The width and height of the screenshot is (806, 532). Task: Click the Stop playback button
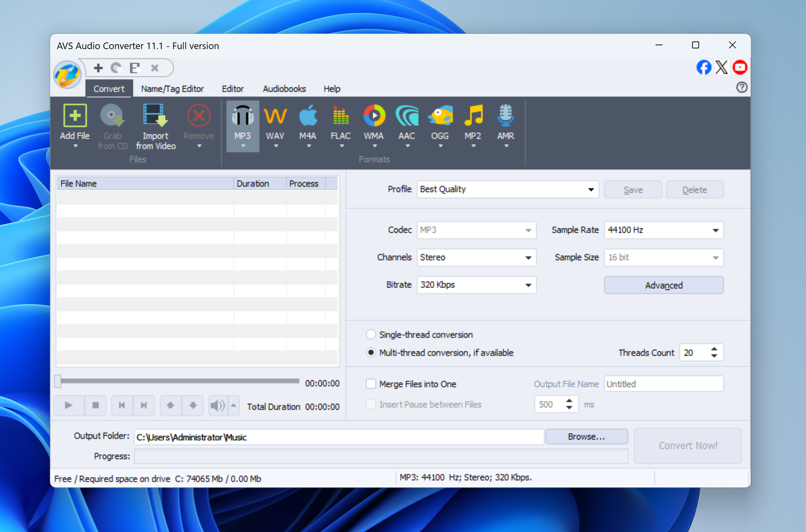(x=95, y=405)
